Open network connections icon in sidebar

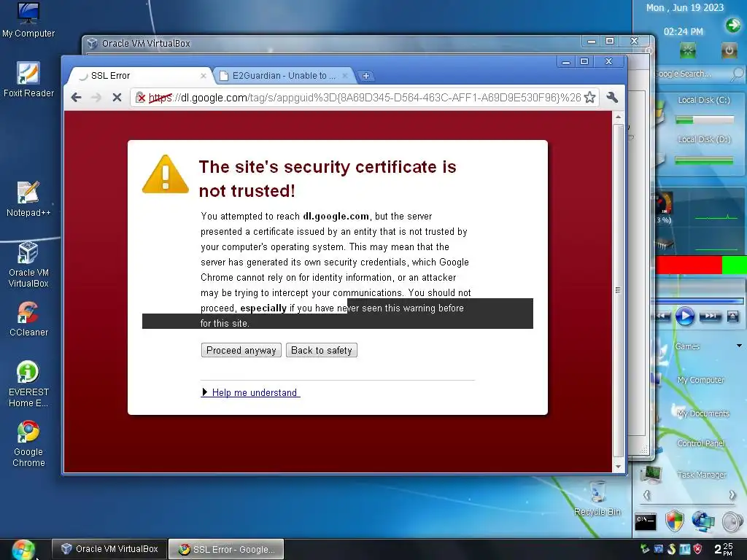click(x=703, y=521)
